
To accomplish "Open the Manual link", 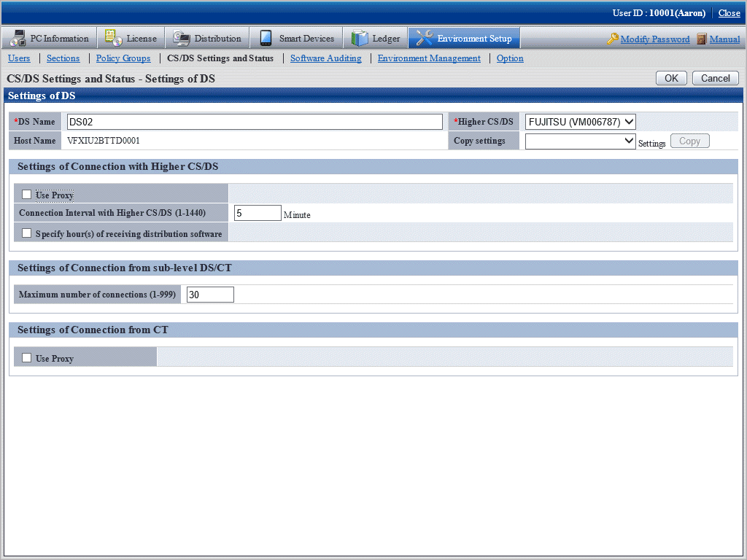I will click(x=724, y=39).
